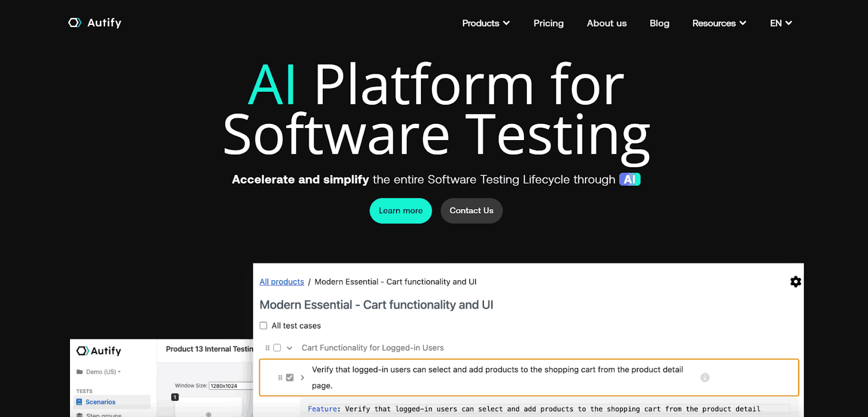Click the Product 13 Internal Testing title
Screen dimensions: 868x417
pyautogui.click(x=209, y=349)
